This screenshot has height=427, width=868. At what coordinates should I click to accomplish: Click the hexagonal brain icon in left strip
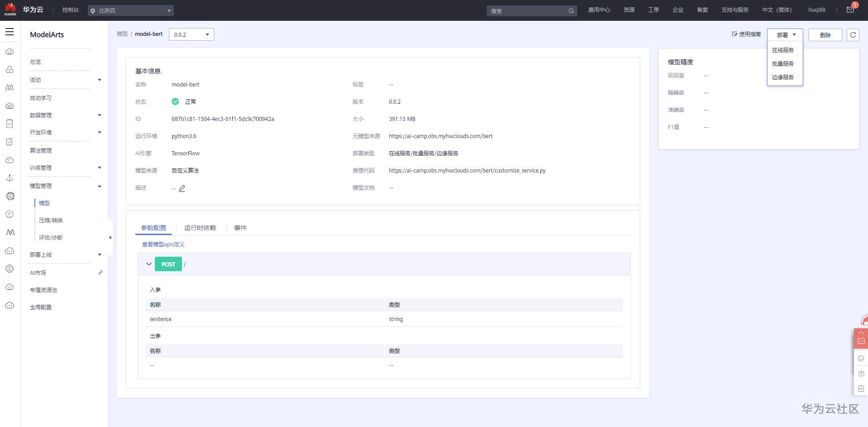point(10,269)
